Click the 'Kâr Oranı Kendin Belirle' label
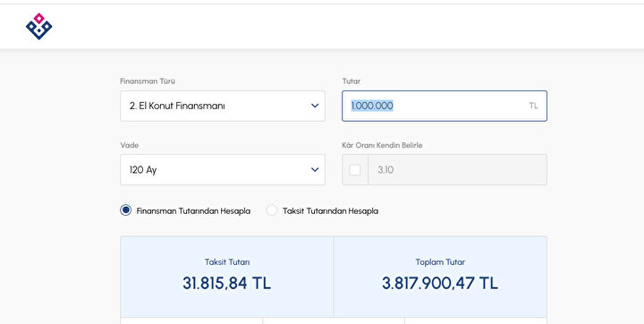 point(383,145)
